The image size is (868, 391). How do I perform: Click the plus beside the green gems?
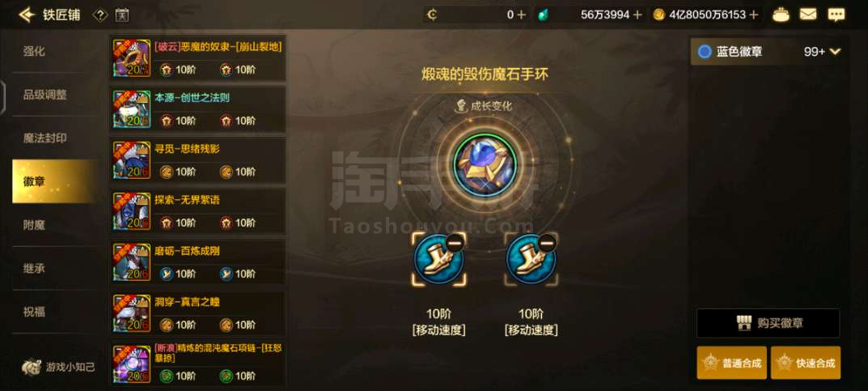click(x=637, y=15)
